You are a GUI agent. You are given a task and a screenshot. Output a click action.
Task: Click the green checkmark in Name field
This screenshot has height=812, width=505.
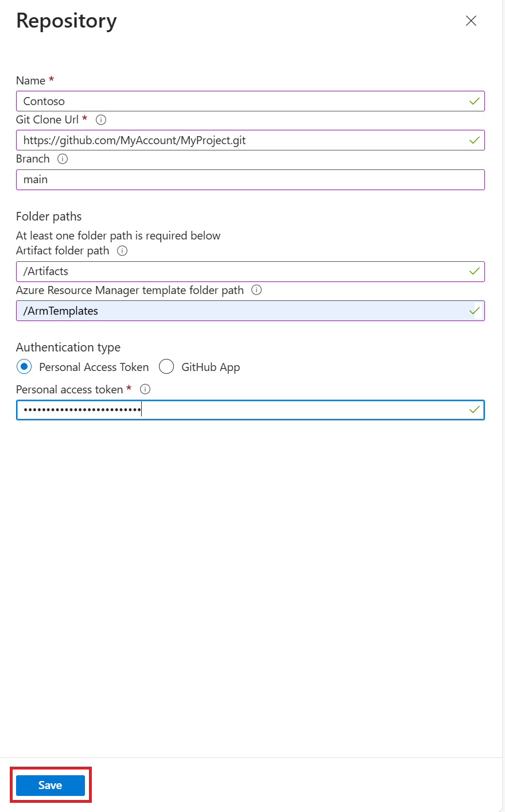tap(475, 101)
